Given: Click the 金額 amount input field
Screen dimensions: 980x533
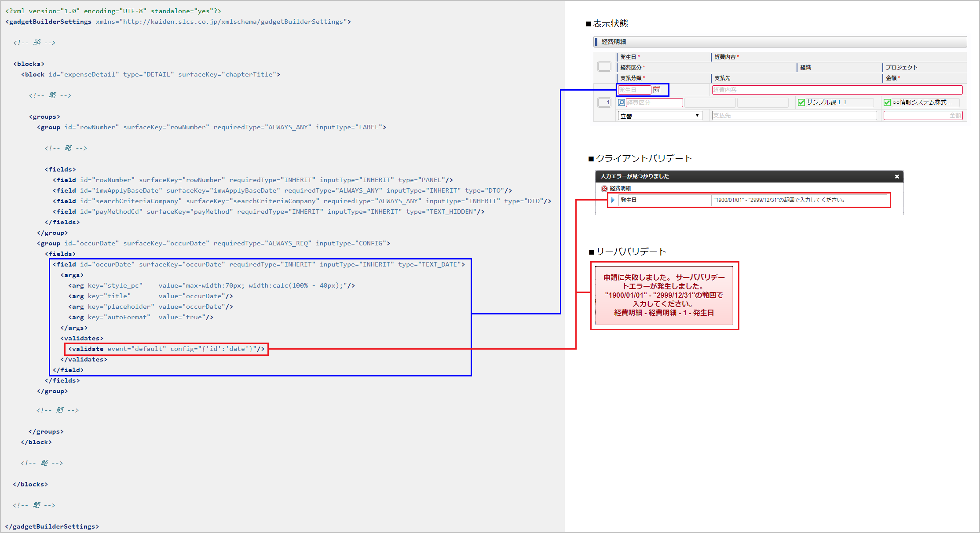Looking at the screenshot, I should 923,116.
